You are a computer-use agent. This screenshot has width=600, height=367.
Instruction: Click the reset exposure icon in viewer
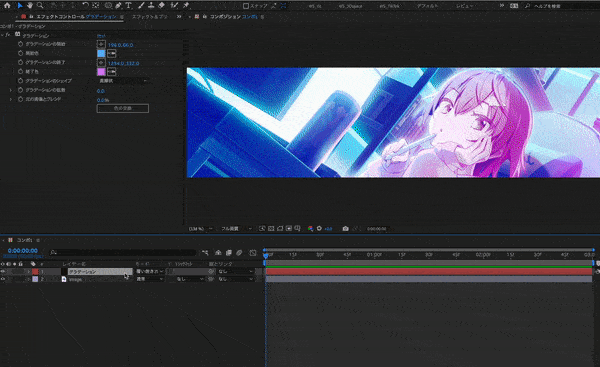319,228
